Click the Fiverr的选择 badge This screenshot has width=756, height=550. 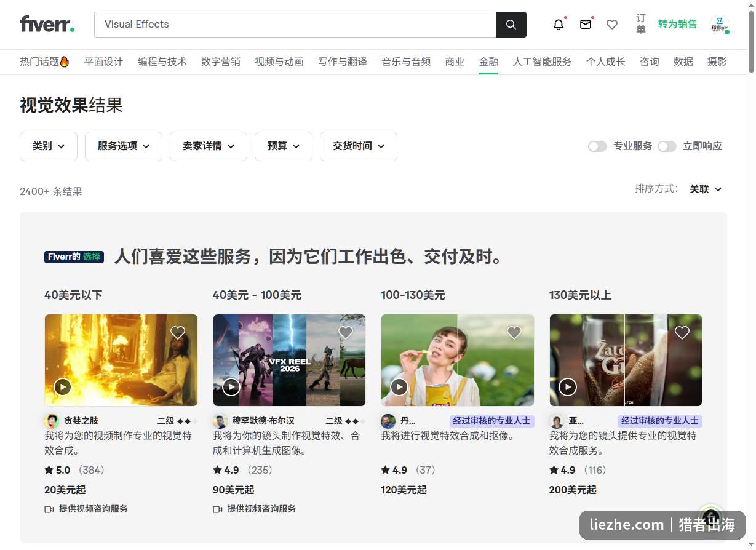[x=74, y=257]
